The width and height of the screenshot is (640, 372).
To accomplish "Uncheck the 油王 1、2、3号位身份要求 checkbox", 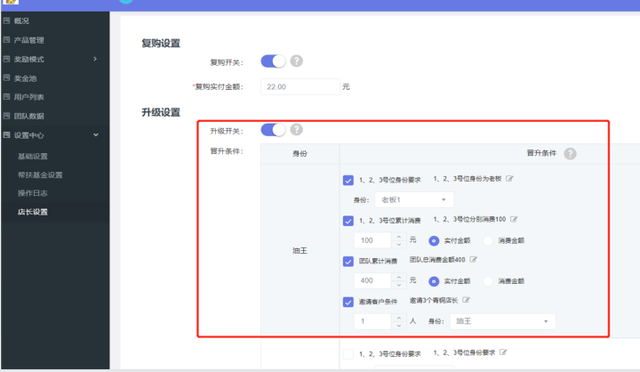I will 348,180.
